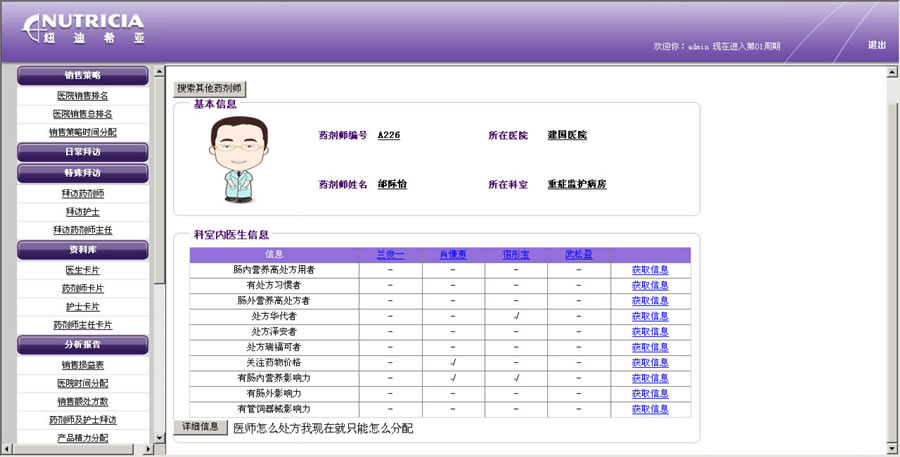Viewport: 900px width, 457px height.
Task: Collapse the 日常拜访 sidebar header
Action: click(83, 152)
